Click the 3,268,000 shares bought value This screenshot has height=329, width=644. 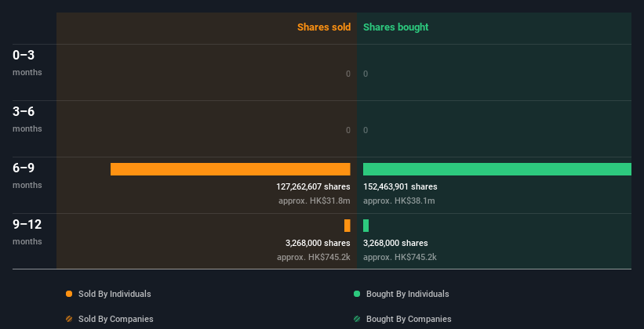[x=395, y=244]
